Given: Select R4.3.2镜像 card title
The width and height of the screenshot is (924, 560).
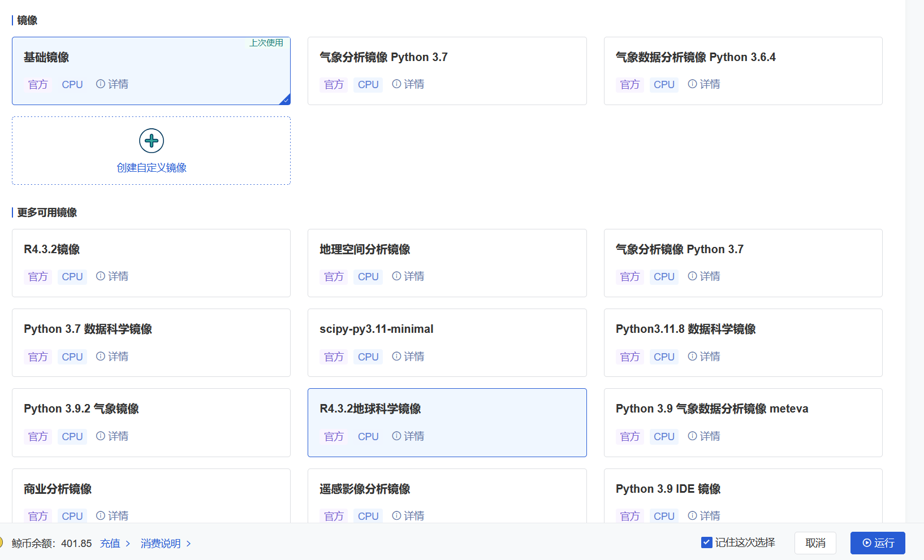Looking at the screenshot, I should point(51,249).
